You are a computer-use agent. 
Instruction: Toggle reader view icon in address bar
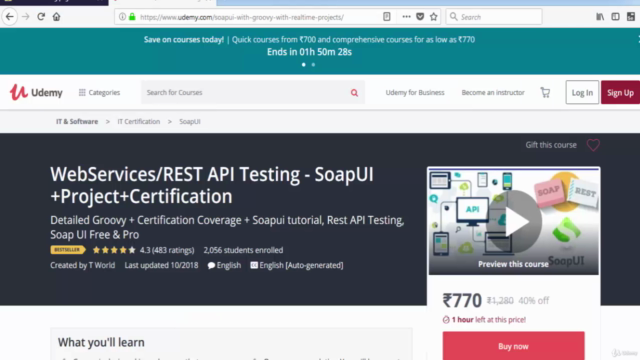(387, 17)
